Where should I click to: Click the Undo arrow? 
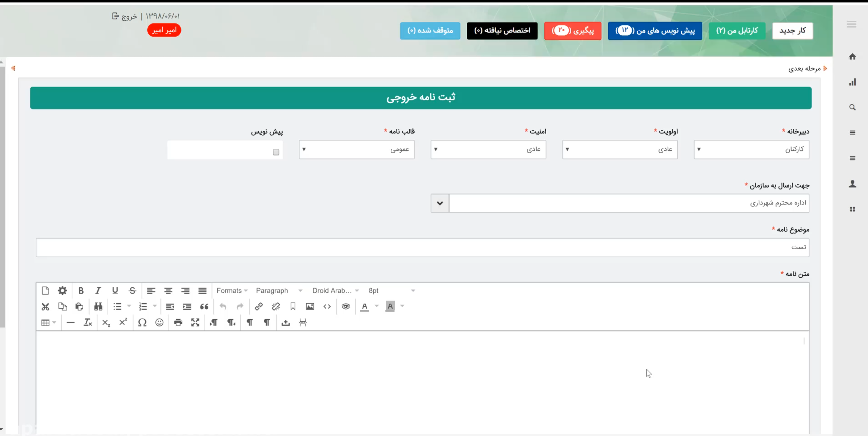pos(223,306)
